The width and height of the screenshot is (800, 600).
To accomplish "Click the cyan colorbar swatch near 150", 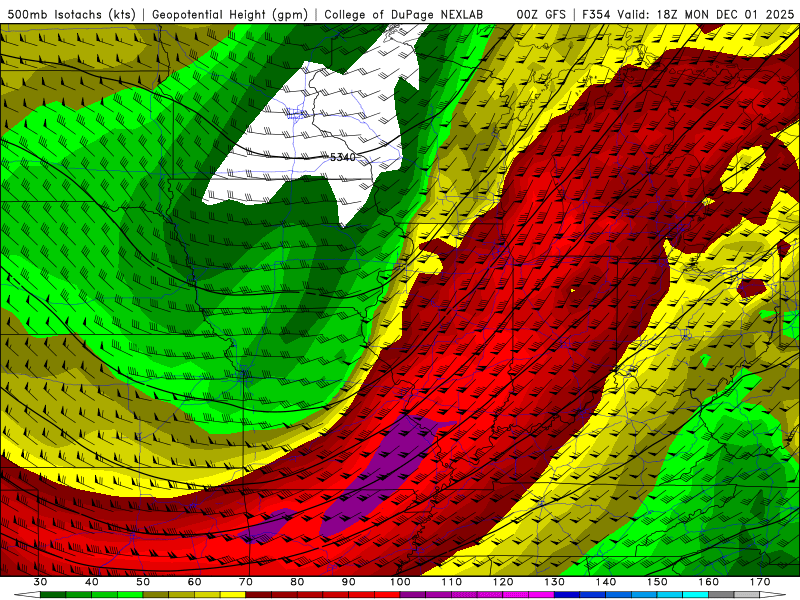I will pyautogui.click(x=670, y=595).
